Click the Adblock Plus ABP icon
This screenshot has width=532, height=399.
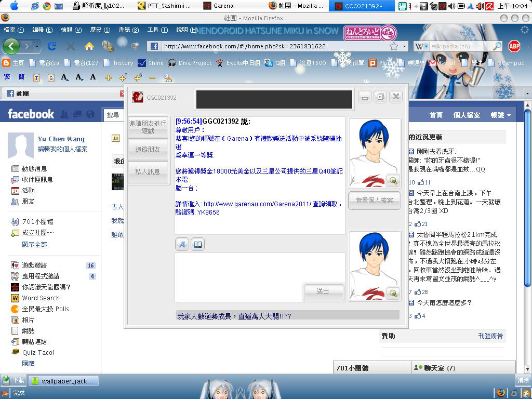click(514, 46)
